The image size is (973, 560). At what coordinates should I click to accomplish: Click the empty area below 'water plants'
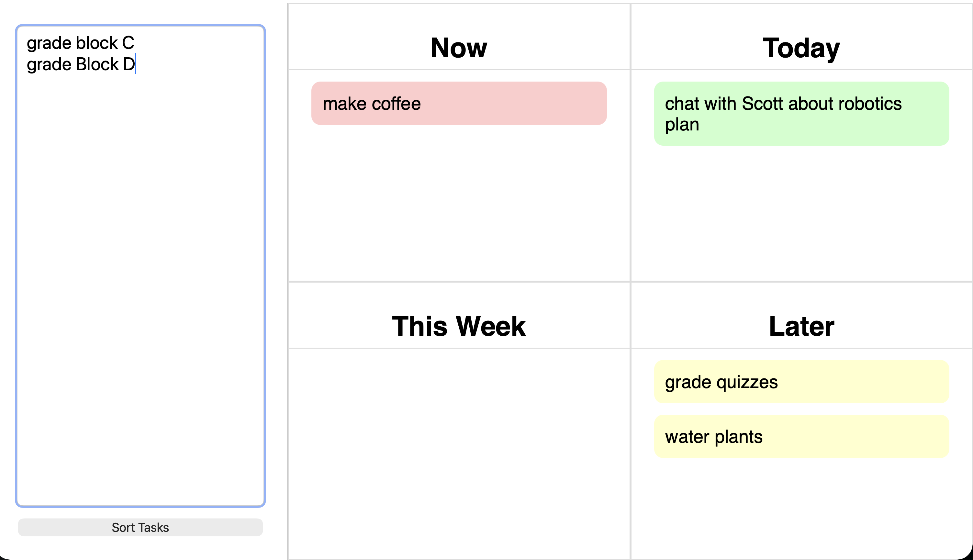801,500
